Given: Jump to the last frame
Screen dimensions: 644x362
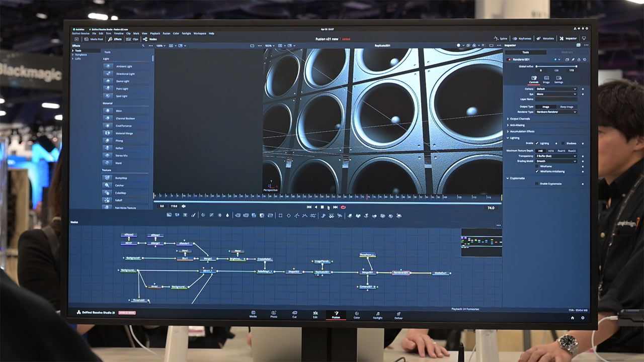Looking at the screenshot, I should pyautogui.click(x=335, y=207).
